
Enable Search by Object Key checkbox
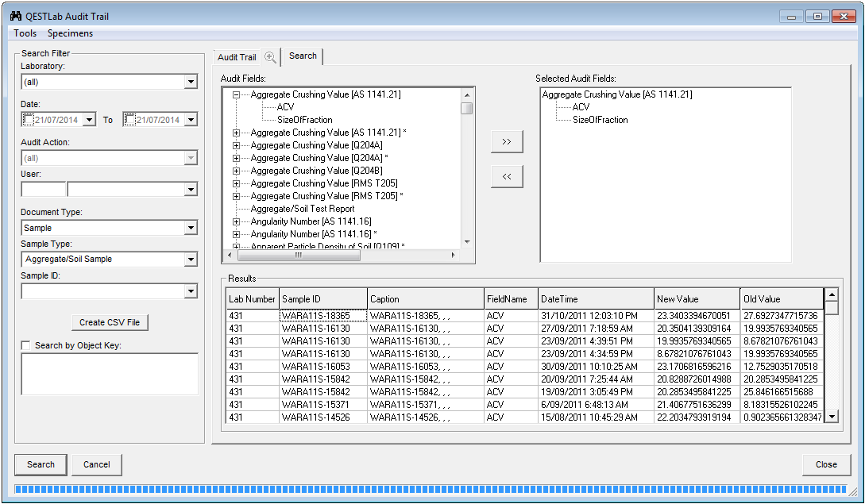click(27, 345)
